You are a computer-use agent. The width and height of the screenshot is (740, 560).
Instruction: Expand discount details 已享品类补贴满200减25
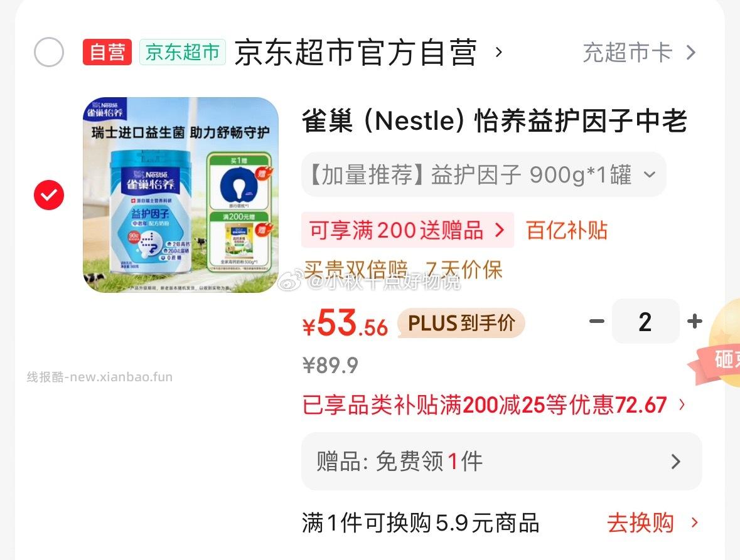tap(493, 405)
